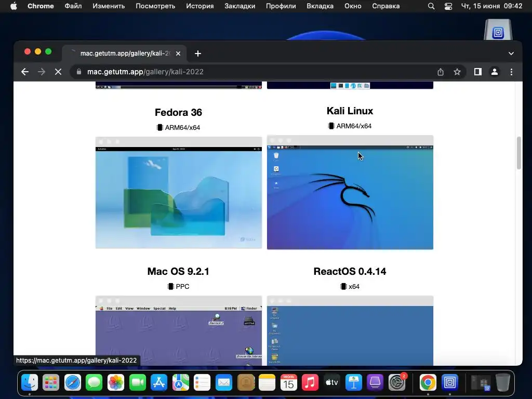Open the Chrome application menu
The height and width of the screenshot is (399, 532).
41,6
